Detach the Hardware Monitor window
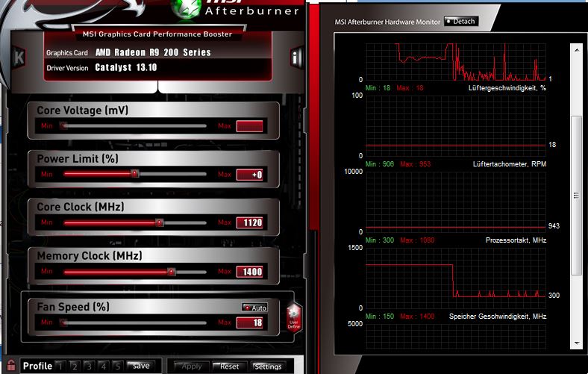Image resolution: width=588 pixels, height=374 pixels. point(461,22)
